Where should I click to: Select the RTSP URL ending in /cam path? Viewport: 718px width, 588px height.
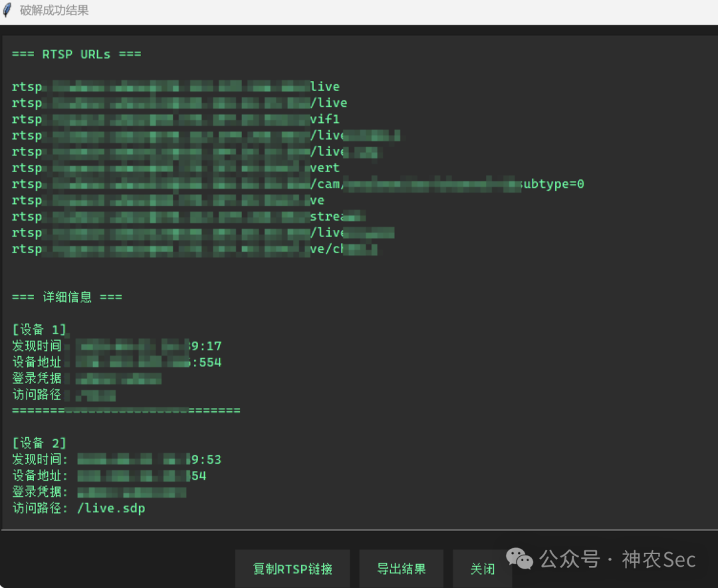(298, 185)
